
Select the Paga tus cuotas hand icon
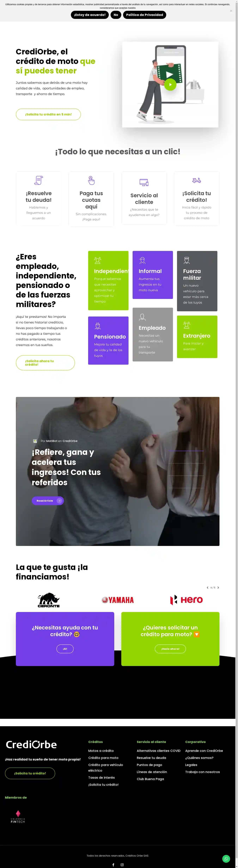tap(91, 180)
